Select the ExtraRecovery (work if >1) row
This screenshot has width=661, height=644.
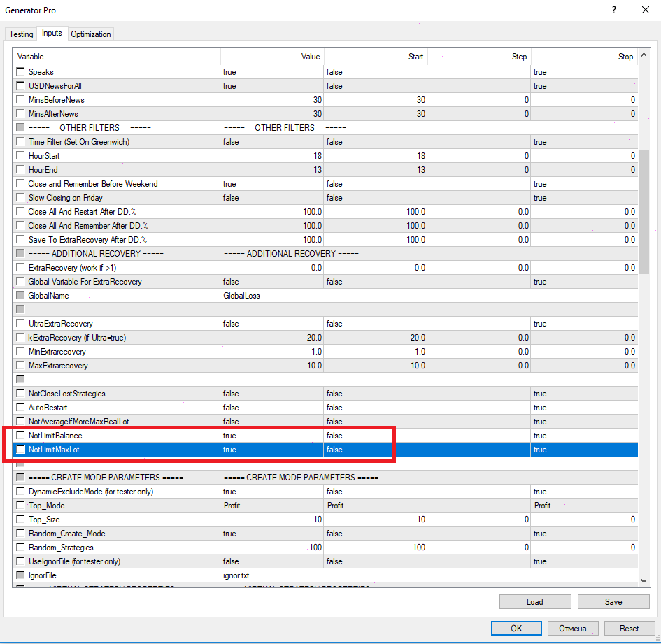click(325, 267)
